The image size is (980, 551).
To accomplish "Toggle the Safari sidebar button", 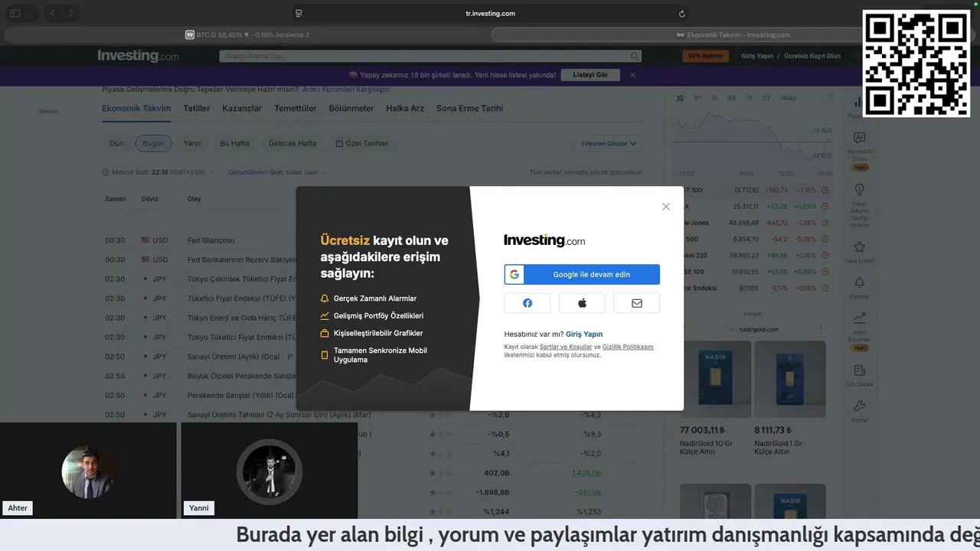I will point(15,13).
